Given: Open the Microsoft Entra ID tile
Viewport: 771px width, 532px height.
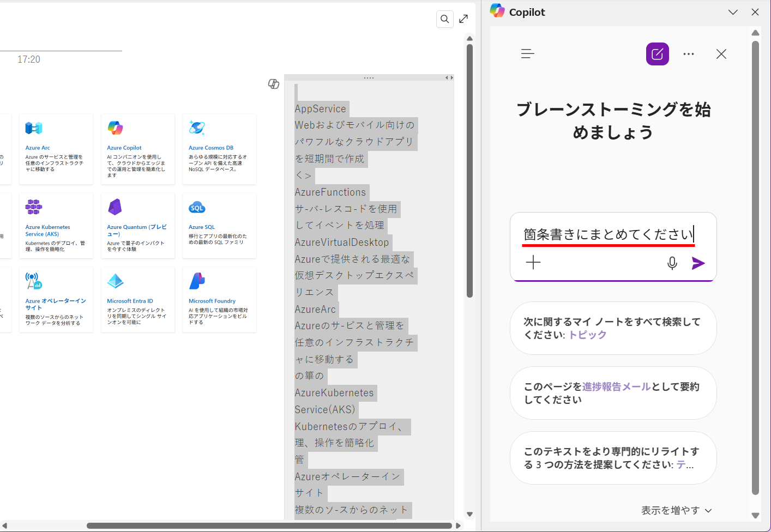Looking at the screenshot, I should (137, 299).
